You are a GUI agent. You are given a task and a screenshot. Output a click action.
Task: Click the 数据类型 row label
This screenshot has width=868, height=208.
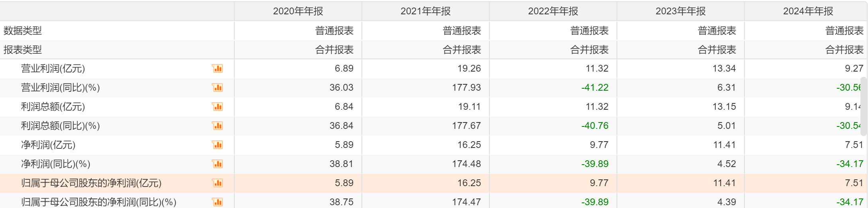pyautogui.click(x=23, y=31)
